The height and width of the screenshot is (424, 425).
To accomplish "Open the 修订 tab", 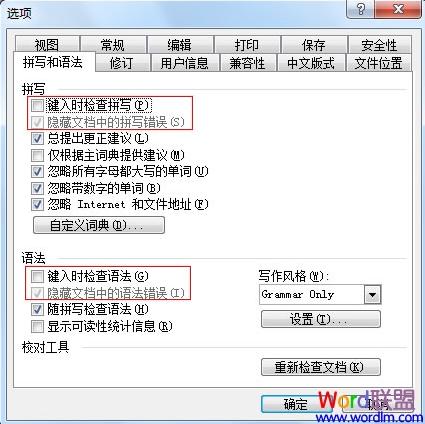I will tap(121, 63).
